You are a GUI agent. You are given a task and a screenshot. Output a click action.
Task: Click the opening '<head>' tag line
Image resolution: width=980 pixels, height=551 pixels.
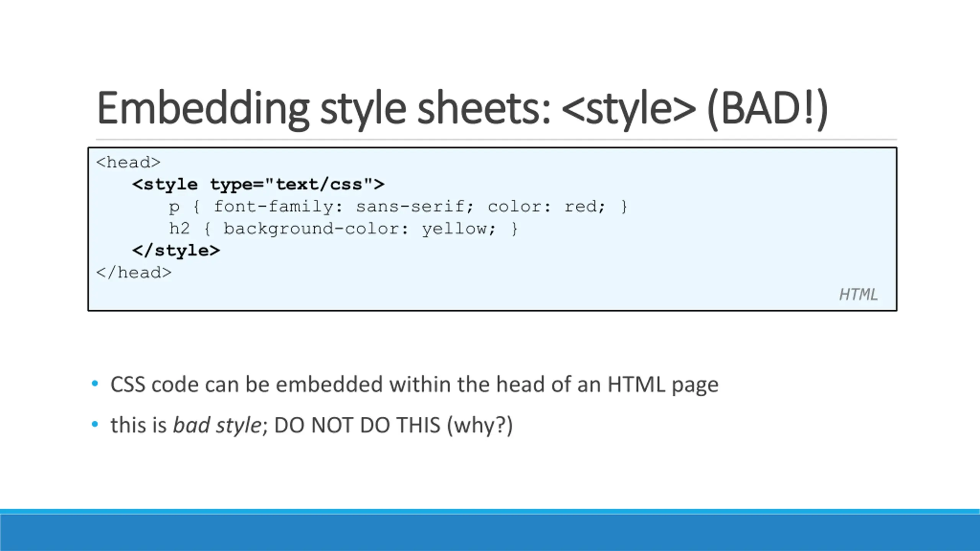tap(128, 163)
